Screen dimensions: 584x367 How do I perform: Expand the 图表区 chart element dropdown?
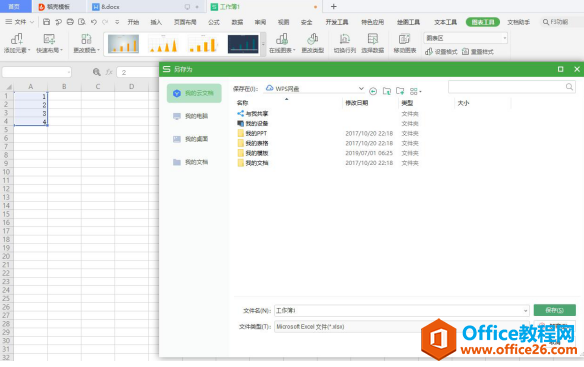[504, 38]
